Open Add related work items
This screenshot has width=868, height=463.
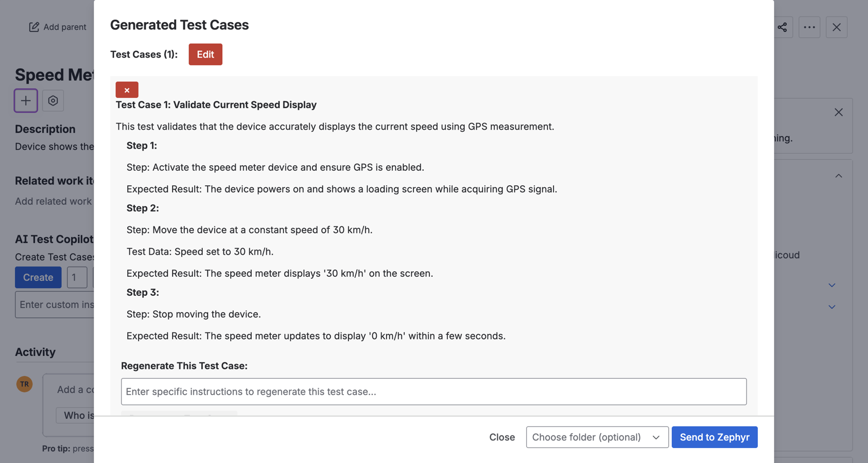coord(53,201)
